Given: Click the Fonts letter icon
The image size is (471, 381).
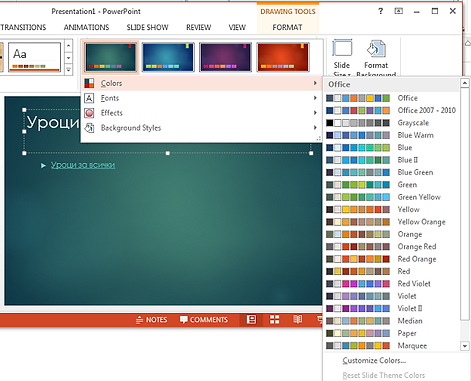Looking at the screenshot, I should (89, 98).
